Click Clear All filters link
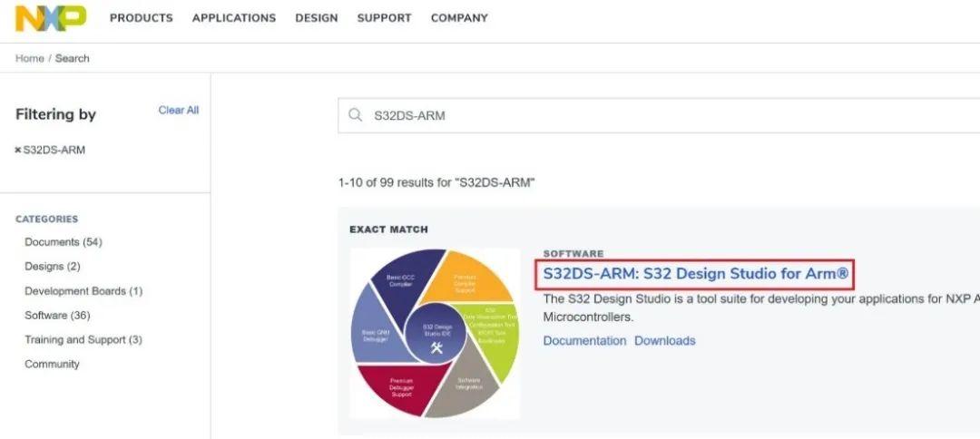The image size is (980, 439). click(178, 111)
